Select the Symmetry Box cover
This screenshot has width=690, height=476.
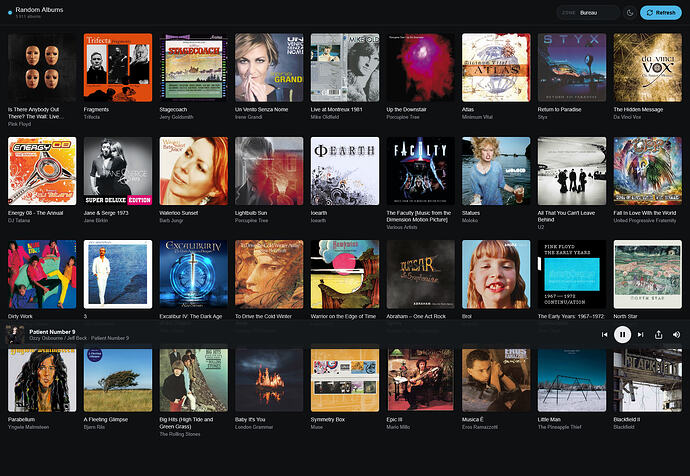pos(345,380)
